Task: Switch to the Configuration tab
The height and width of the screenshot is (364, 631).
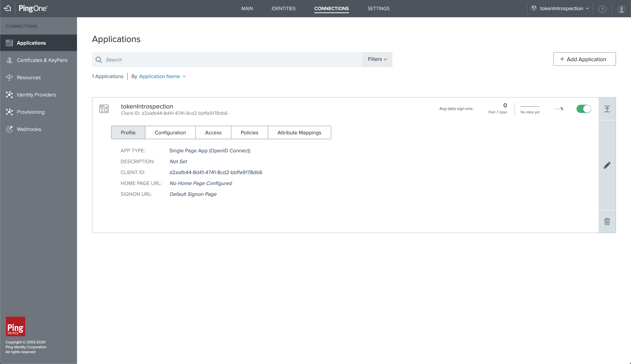Action: pos(170,133)
